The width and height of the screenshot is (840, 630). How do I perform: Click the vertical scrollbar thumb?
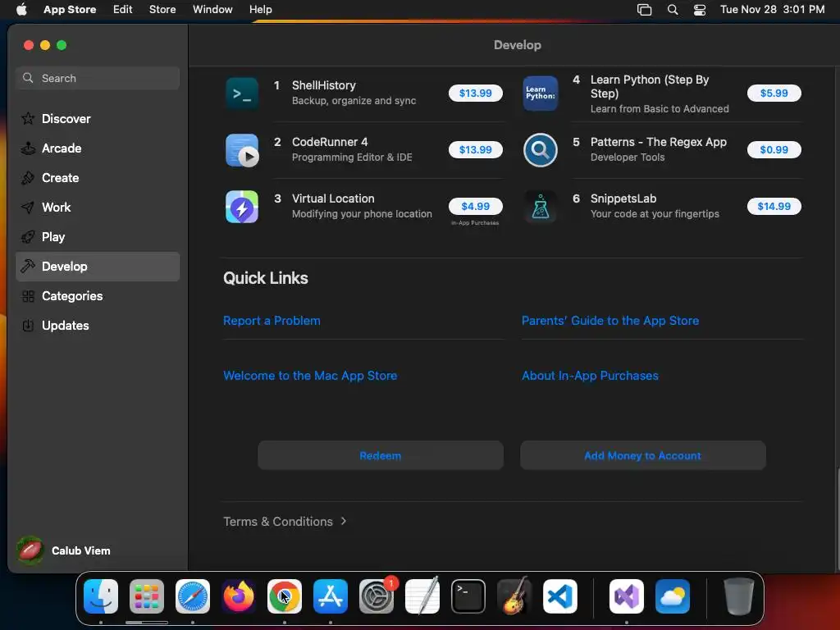(x=837, y=518)
